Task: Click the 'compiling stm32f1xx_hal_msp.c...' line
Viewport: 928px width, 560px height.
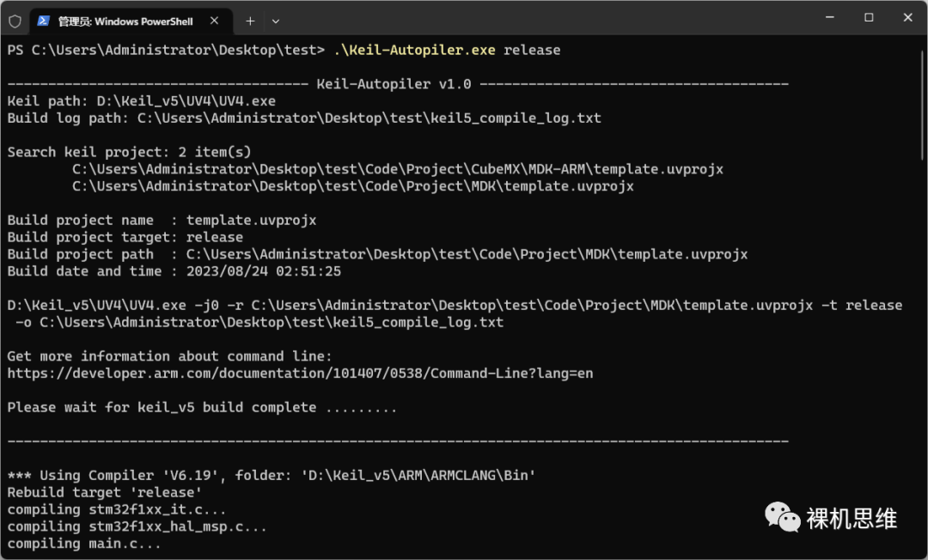Action: coord(137,527)
